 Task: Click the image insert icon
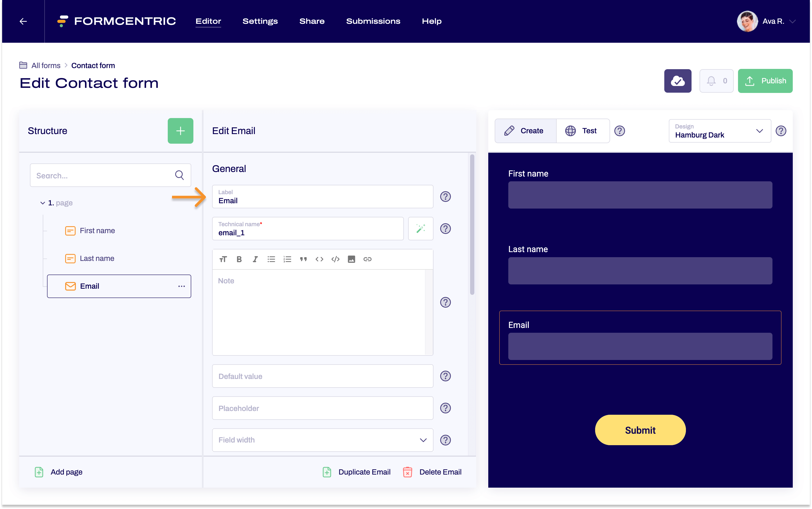coord(351,259)
